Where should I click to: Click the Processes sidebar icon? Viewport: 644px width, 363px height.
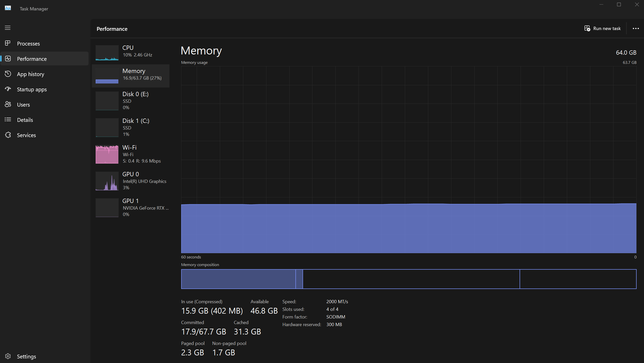8,43
